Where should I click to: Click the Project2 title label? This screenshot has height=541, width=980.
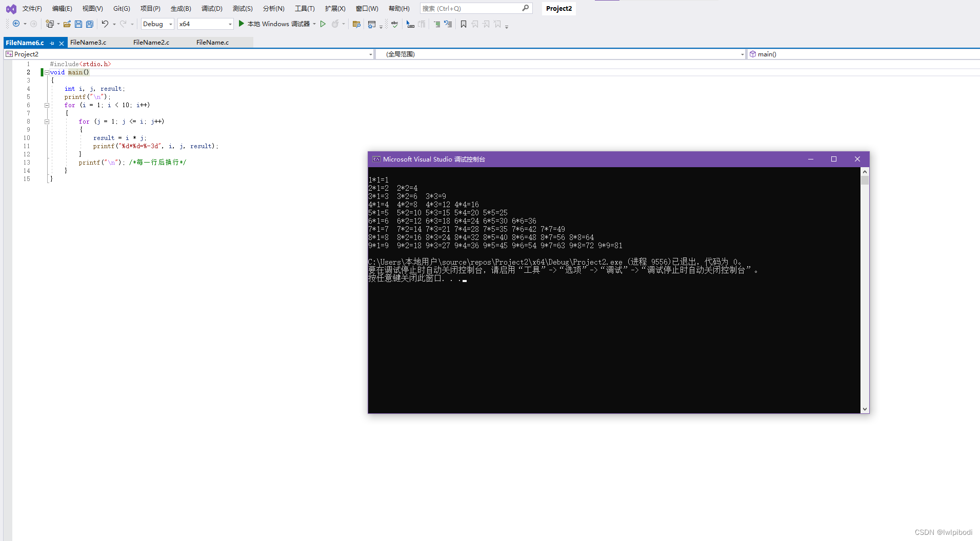point(559,9)
